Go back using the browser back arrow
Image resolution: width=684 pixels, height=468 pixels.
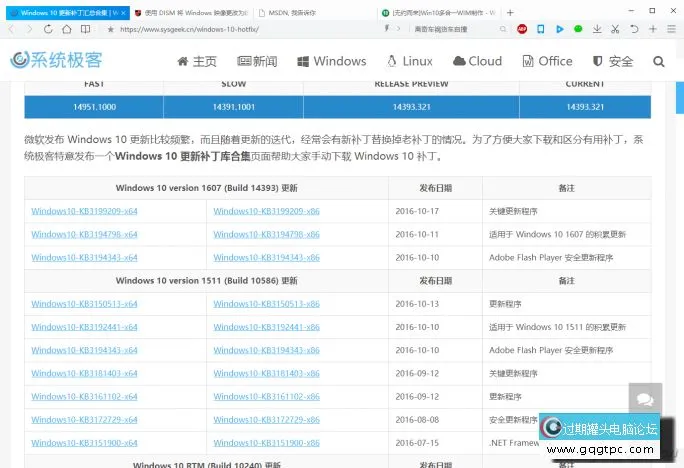coord(11,29)
